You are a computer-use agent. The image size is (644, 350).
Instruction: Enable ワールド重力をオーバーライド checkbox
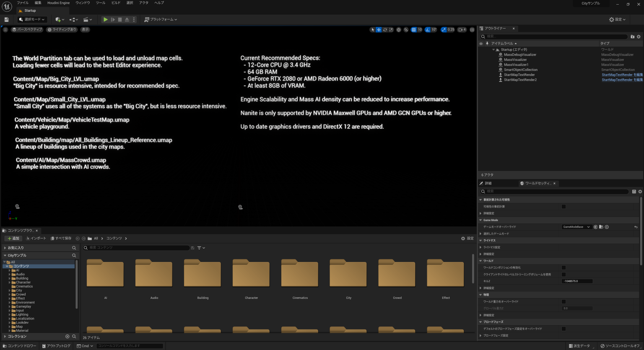point(563,301)
